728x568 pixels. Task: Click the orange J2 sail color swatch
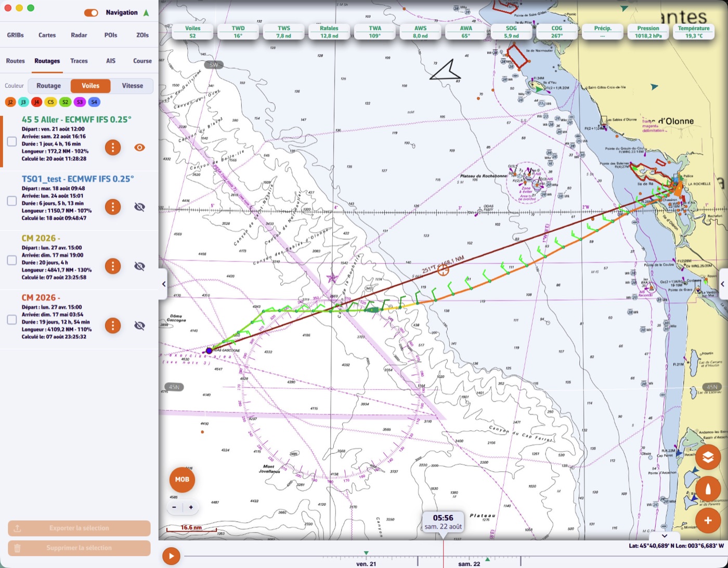[10, 102]
